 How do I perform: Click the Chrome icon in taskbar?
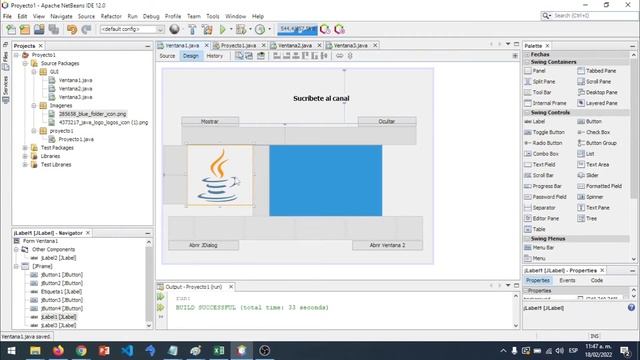point(81,351)
